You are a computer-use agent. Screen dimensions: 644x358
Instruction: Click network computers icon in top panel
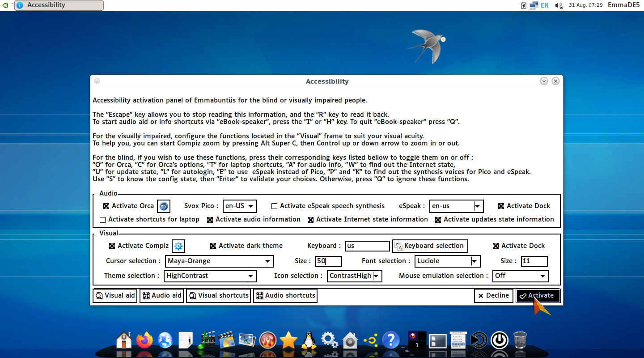tap(534, 5)
